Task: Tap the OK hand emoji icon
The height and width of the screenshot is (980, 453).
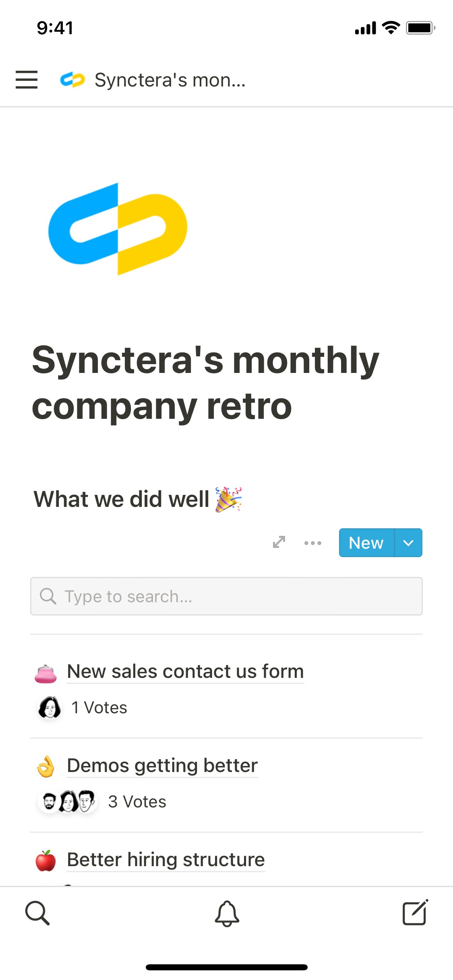Action: point(46,767)
